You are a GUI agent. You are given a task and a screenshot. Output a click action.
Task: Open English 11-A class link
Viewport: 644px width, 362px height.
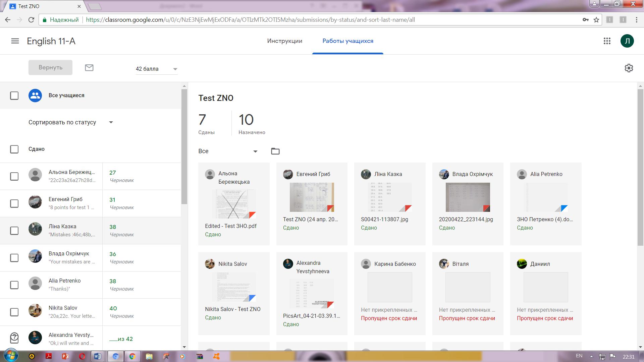point(51,41)
